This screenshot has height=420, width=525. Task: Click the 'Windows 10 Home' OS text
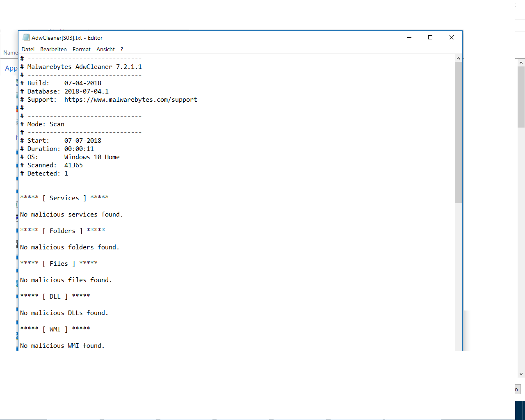click(92, 157)
